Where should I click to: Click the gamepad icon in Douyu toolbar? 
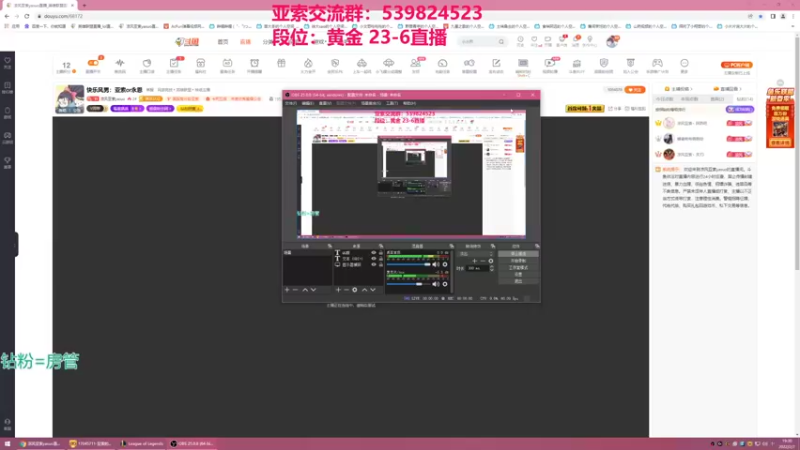pyautogui.click(x=657, y=63)
